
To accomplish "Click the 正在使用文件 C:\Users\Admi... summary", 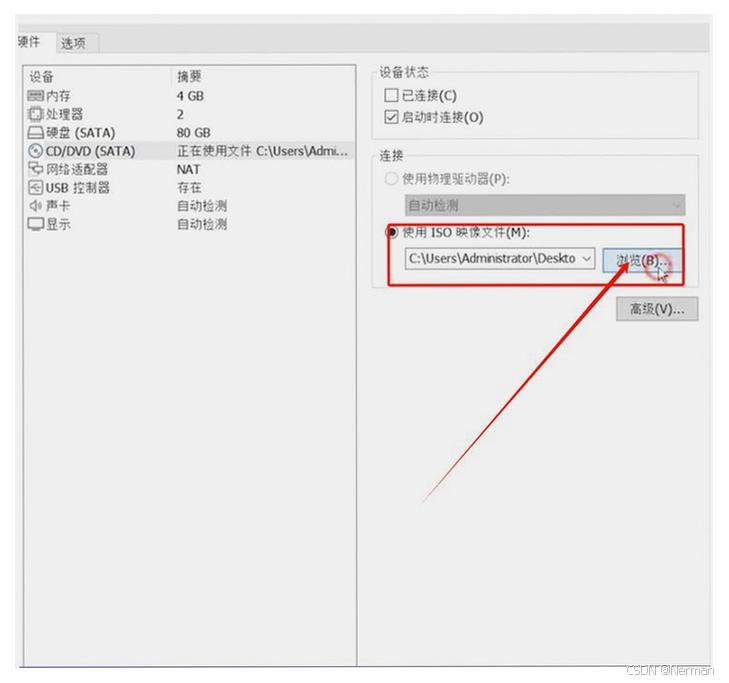I will click(262, 151).
